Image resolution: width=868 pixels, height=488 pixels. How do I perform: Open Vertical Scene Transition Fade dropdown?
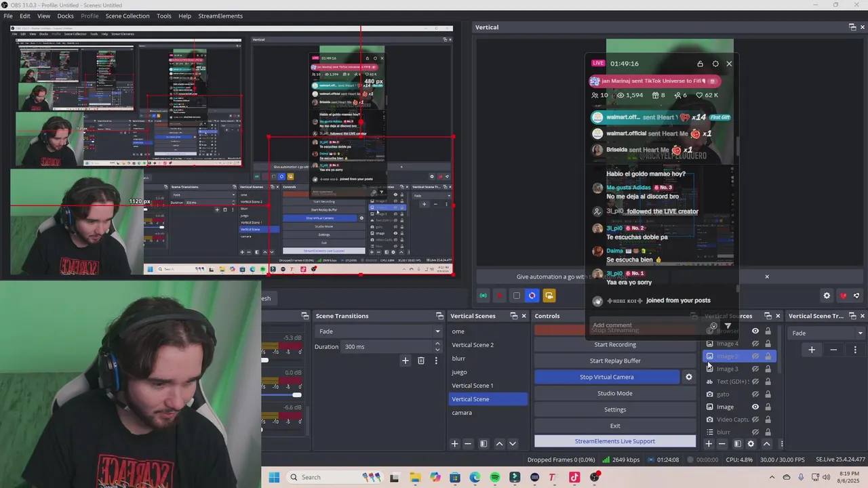tap(827, 333)
